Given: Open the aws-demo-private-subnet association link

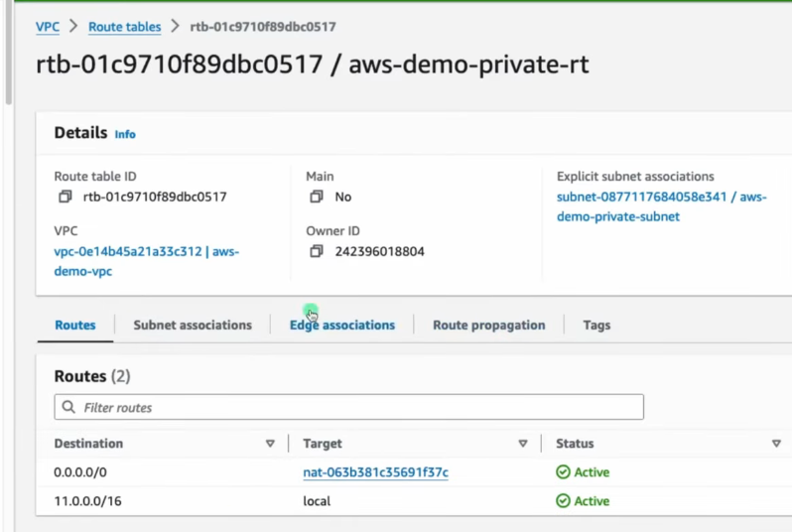Looking at the screenshot, I should coord(661,206).
